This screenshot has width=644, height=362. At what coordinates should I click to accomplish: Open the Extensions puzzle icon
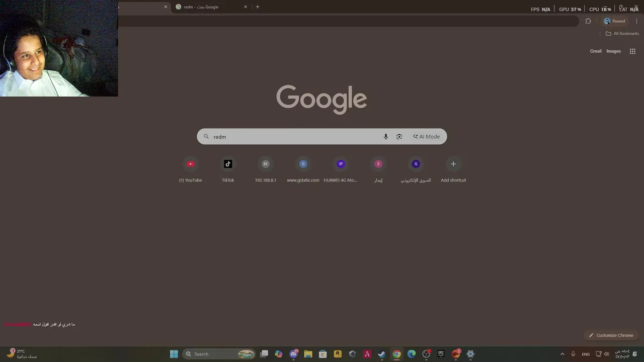click(x=588, y=21)
